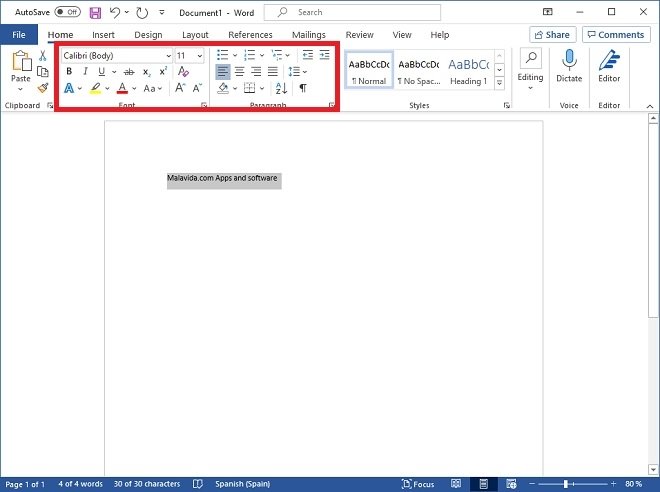Increase the font size
Viewport: 660px width, 492px height.
pos(180,88)
